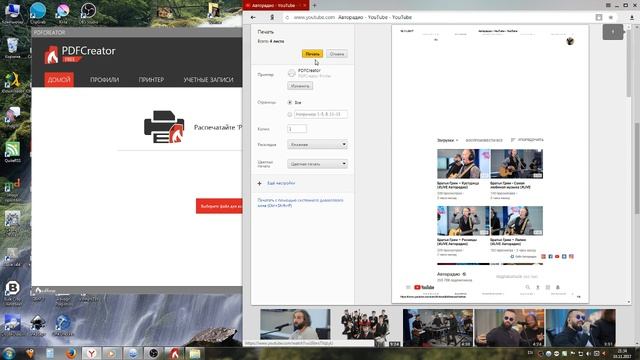Click the Изменить printer change button

(x=300, y=86)
